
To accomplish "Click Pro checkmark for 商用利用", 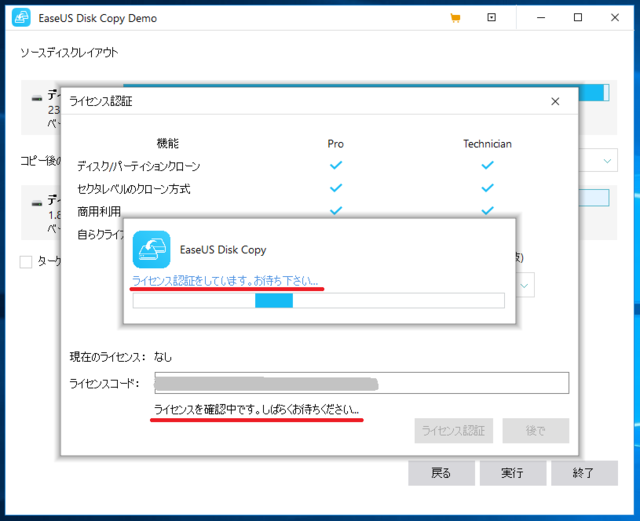I will tap(336, 211).
